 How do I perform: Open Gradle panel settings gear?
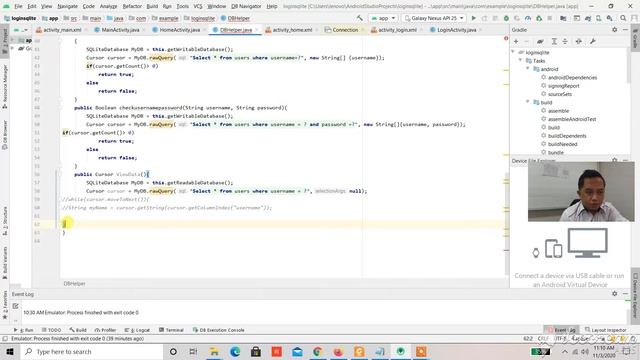[x=615, y=30]
